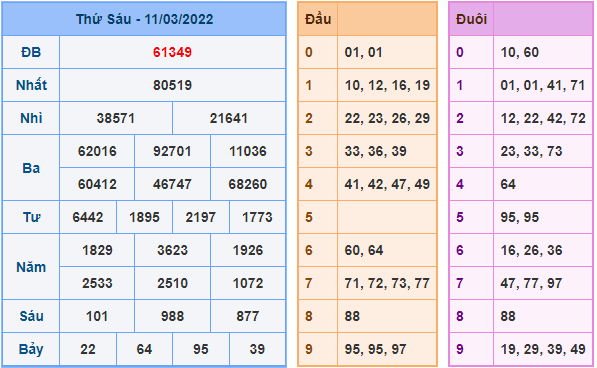Click the number 101 in the Sáu row
597x368 pixels.
pyautogui.click(x=97, y=316)
